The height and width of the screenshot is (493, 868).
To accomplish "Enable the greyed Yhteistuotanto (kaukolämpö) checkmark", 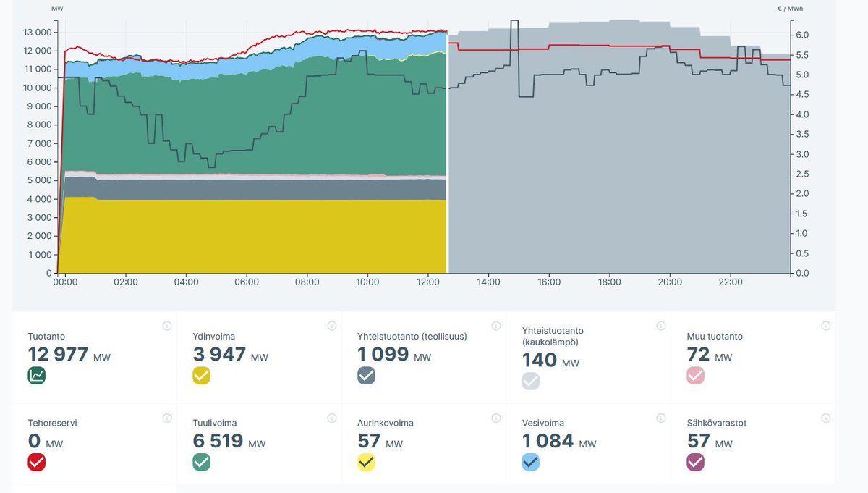I will tap(532, 380).
